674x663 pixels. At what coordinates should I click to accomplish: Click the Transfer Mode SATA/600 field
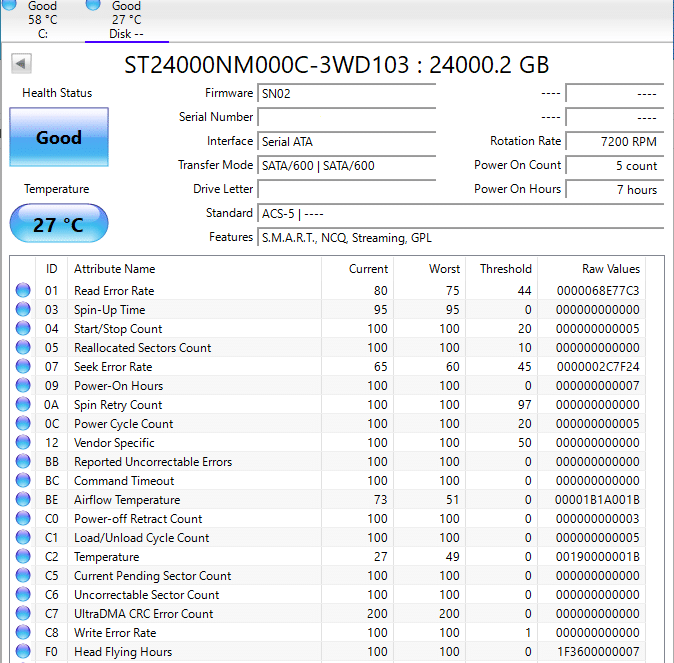point(346,166)
